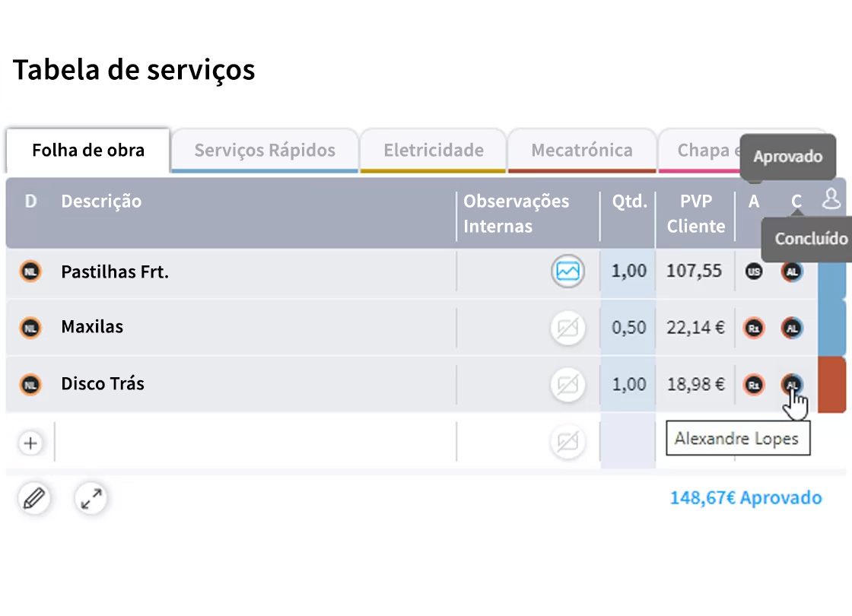Click the person icon in the table header
This screenshot has width=852, height=616.
[x=831, y=199]
